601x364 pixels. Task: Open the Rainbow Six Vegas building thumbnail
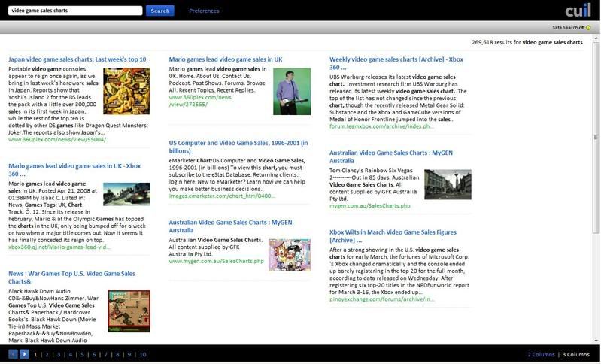pyautogui.click(x=448, y=184)
